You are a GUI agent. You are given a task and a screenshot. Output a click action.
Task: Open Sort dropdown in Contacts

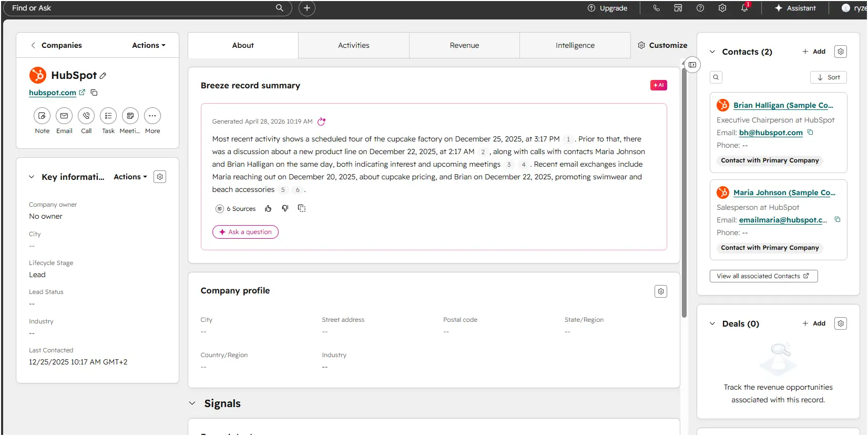pos(829,77)
